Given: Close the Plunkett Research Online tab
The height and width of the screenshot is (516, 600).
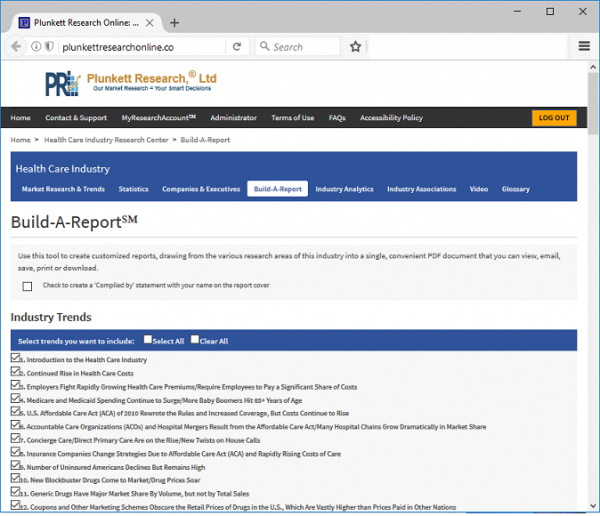Looking at the screenshot, I should pos(150,23).
